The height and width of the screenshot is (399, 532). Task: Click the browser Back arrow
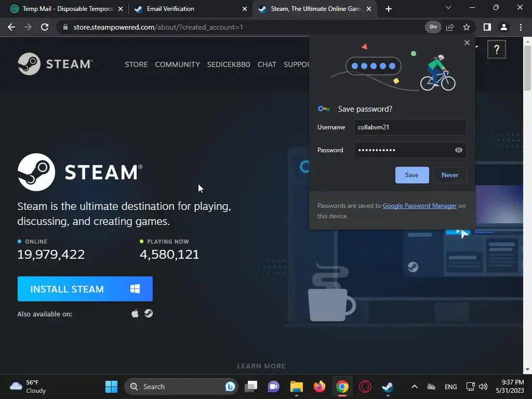tap(11, 27)
